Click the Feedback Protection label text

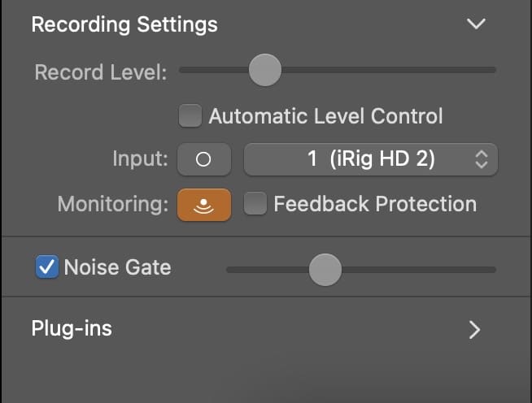375,204
